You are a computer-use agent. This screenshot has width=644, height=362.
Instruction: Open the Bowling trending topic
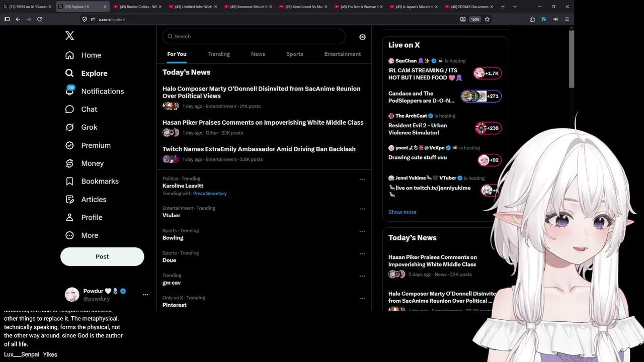[173, 238]
